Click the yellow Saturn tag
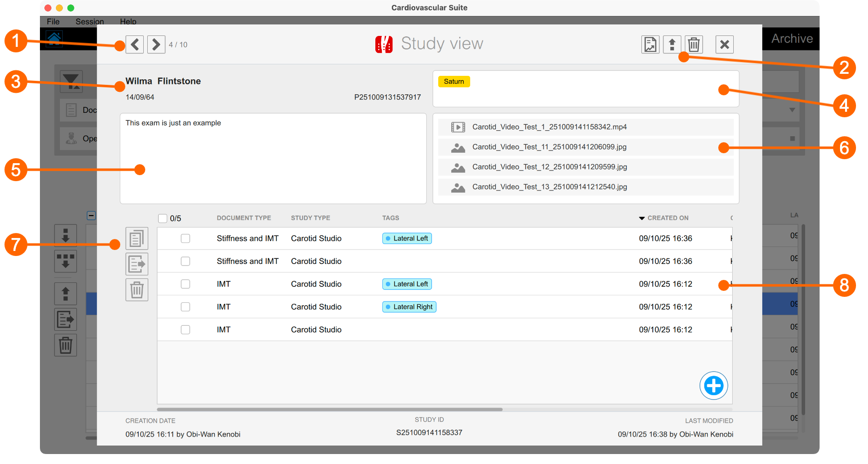868x464 pixels. (453, 81)
